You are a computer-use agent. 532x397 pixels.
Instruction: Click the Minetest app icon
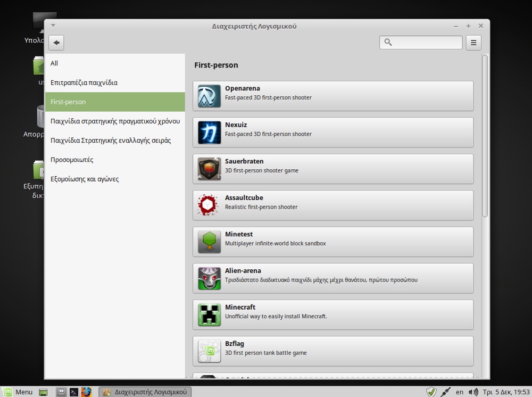tap(209, 242)
